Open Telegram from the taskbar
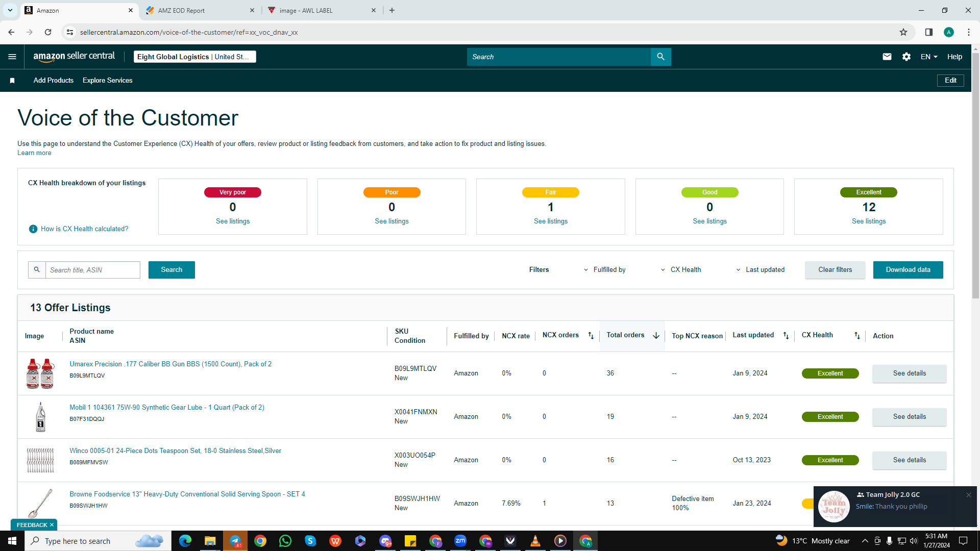 [x=235, y=541]
